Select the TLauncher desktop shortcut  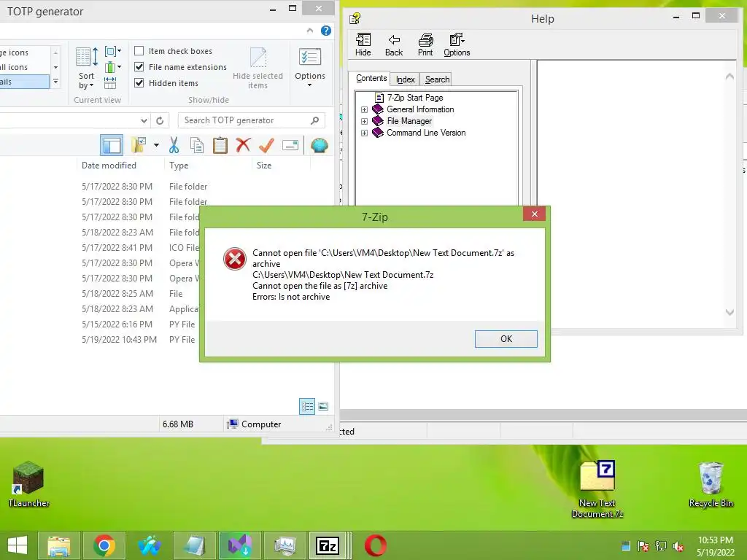point(28,484)
